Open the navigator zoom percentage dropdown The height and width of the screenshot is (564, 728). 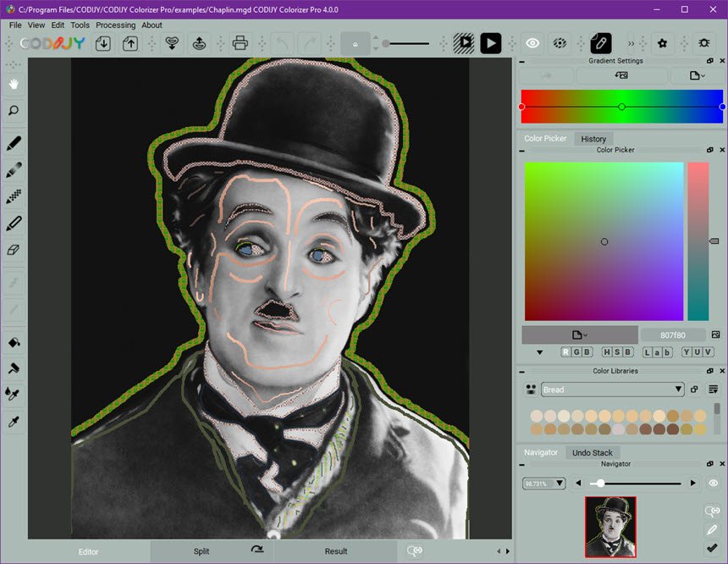543,484
